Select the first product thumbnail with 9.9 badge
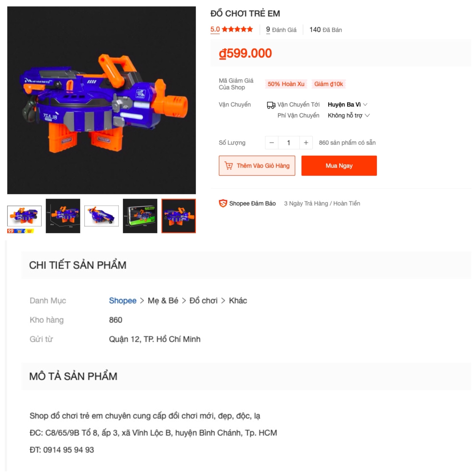Image resolution: width=476 pixels, height=476 pixels. (x=24, y=216)
